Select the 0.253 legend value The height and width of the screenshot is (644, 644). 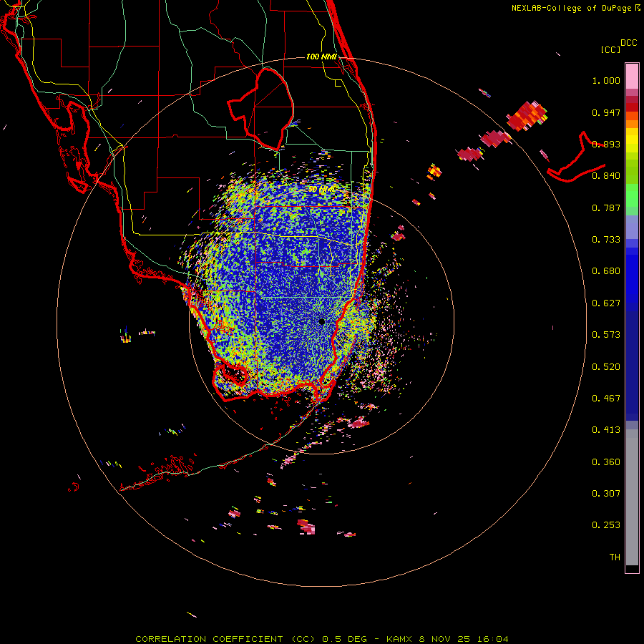(606, 525)
